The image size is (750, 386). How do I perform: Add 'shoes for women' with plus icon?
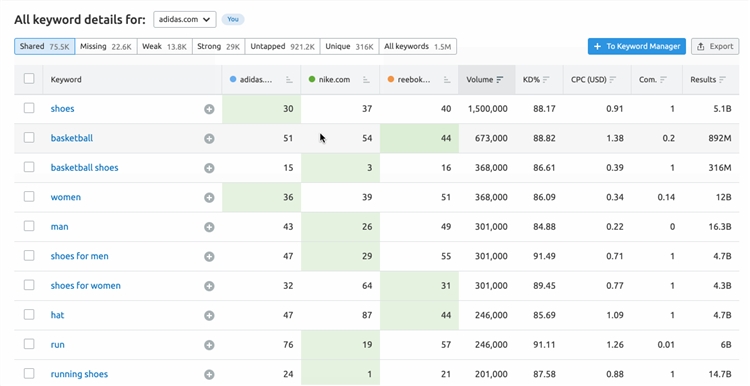pos(209,286)
